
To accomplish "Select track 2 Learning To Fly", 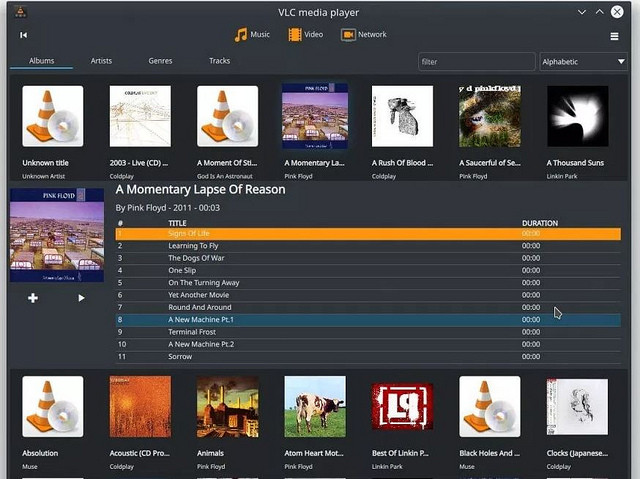I will pyautogui.click(x=368, y=246).
